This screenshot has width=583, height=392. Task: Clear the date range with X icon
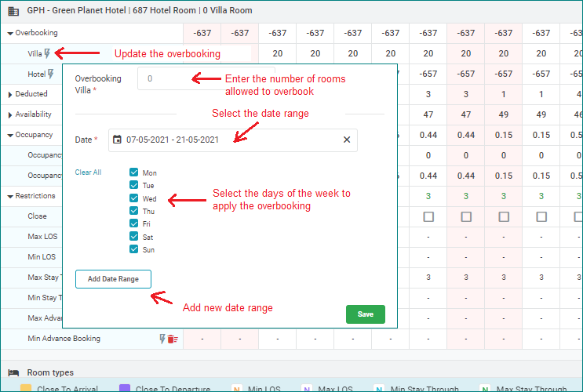point(347,140)
